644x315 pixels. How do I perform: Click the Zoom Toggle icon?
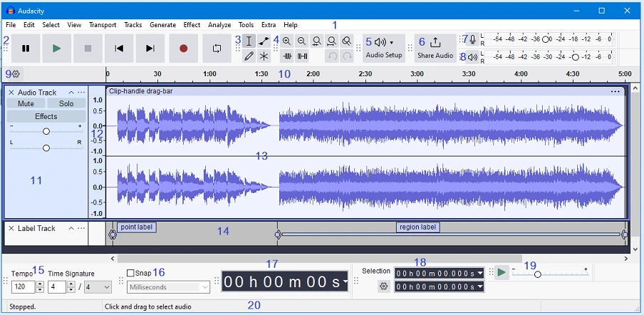[347, 41]
